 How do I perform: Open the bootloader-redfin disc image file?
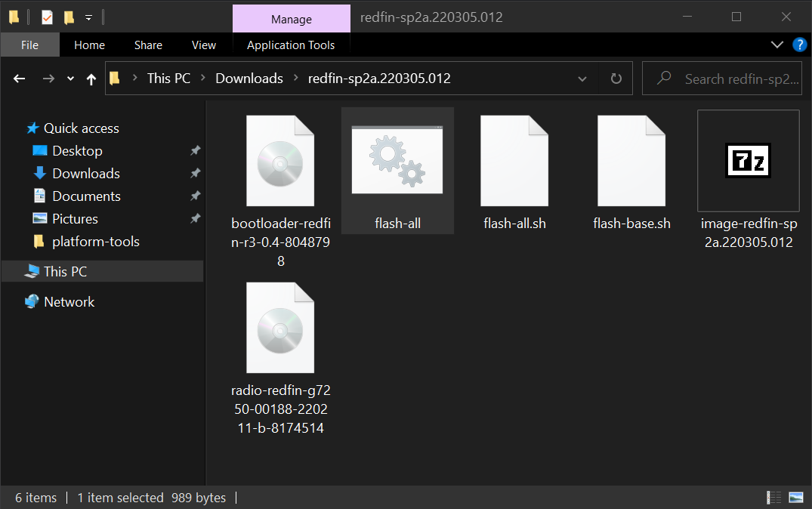click(x=280, y=160)
